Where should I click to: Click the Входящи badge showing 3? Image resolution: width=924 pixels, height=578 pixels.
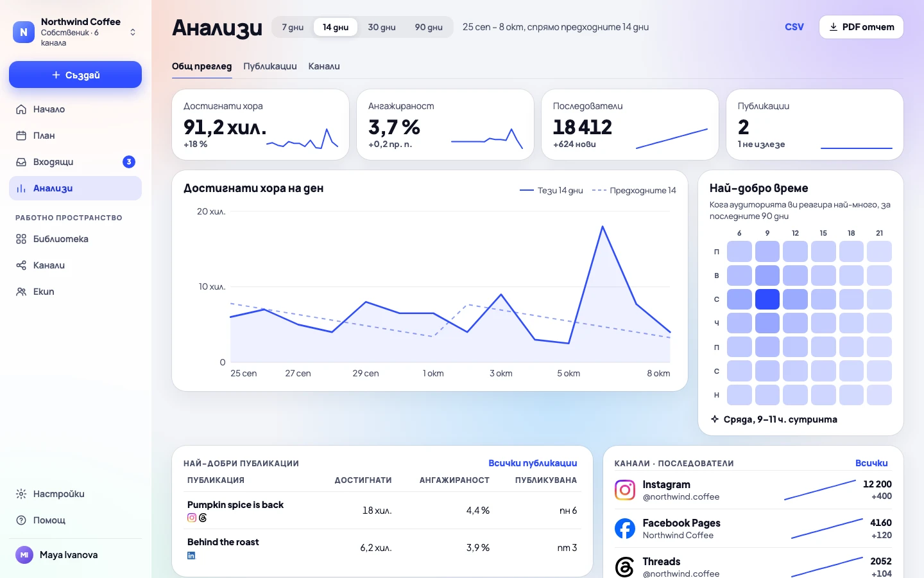[x=129, y=162]
